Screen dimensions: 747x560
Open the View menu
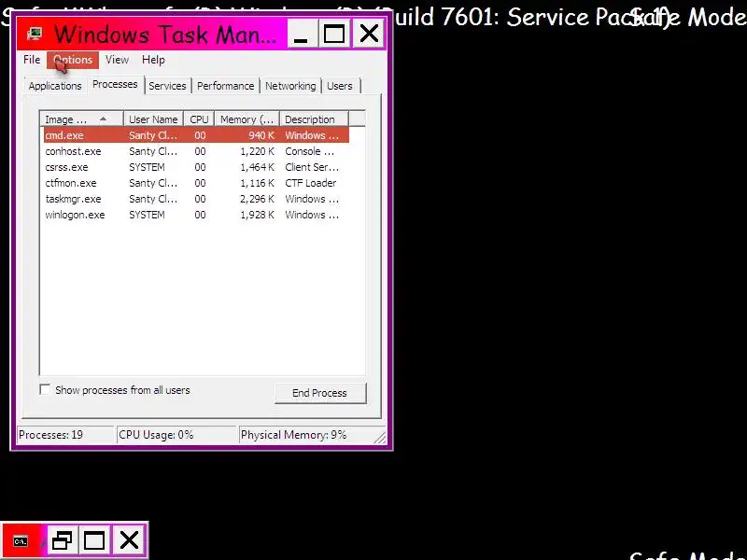[118, 60]
